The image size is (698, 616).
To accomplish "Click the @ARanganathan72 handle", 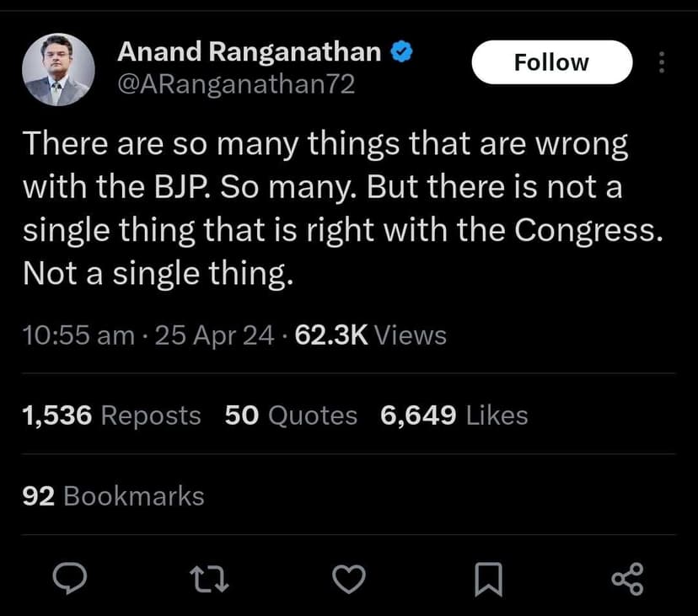I will click(x=235, y=83).
